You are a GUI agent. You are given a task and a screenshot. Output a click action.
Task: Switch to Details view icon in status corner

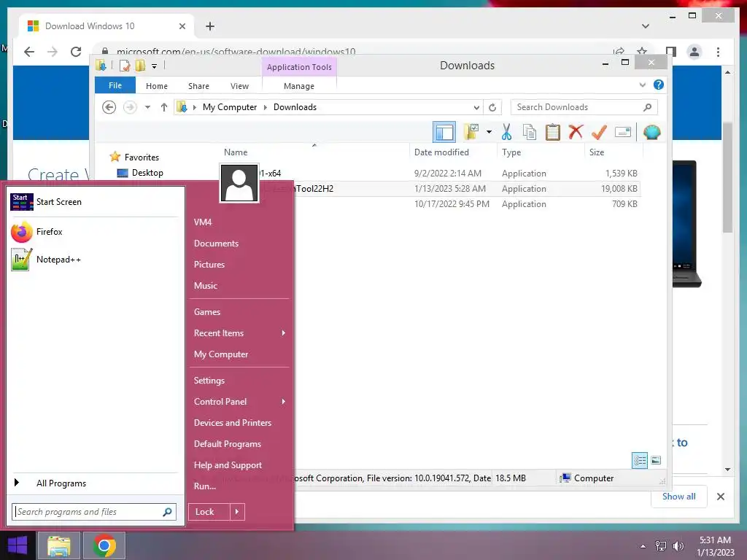point(640,461)
